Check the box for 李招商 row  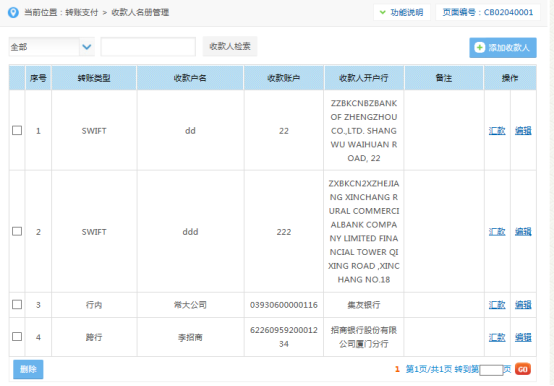point(17,337)
